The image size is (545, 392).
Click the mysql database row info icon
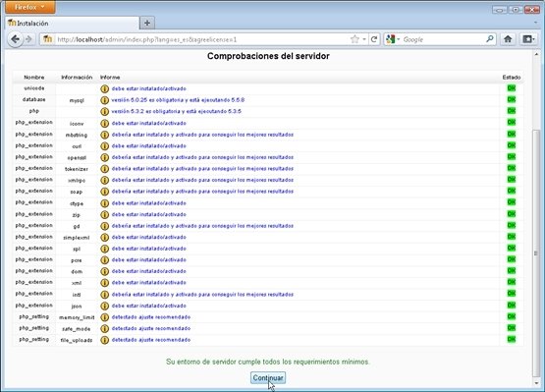click(105, 100)
